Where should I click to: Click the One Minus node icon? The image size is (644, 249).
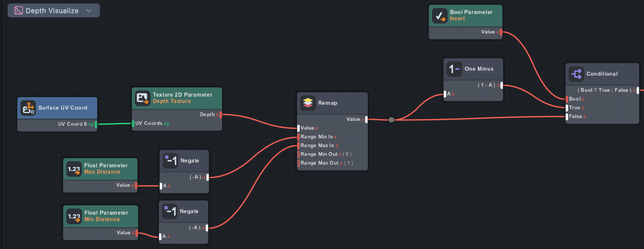tap(454, 69)
